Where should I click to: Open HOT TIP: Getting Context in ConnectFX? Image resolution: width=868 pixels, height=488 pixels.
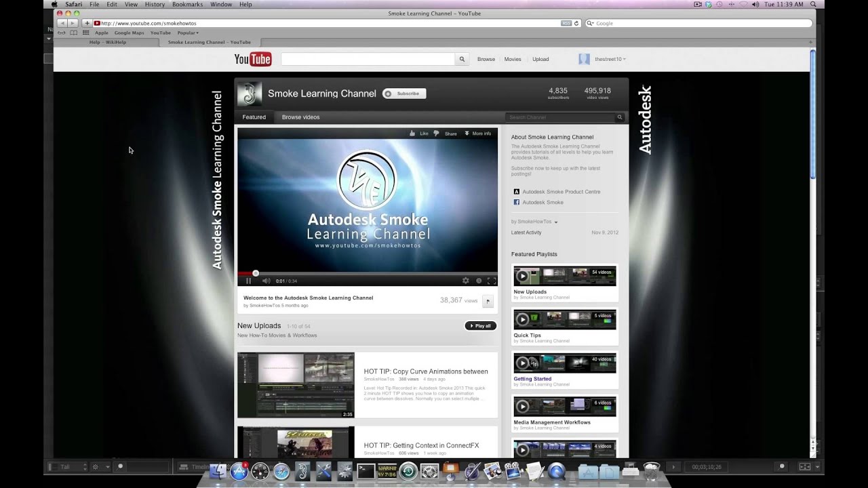421,445
